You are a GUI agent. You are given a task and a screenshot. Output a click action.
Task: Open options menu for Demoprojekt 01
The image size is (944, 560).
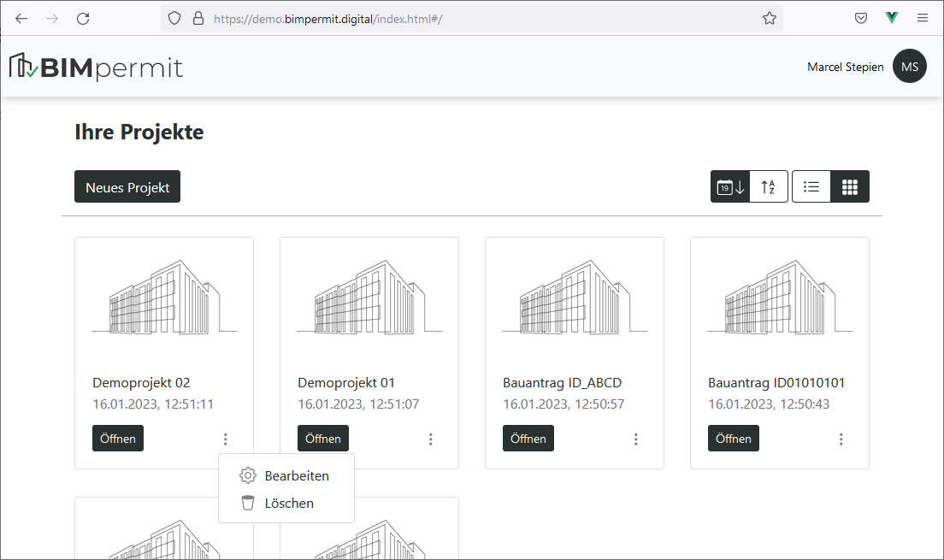[430, 439]
